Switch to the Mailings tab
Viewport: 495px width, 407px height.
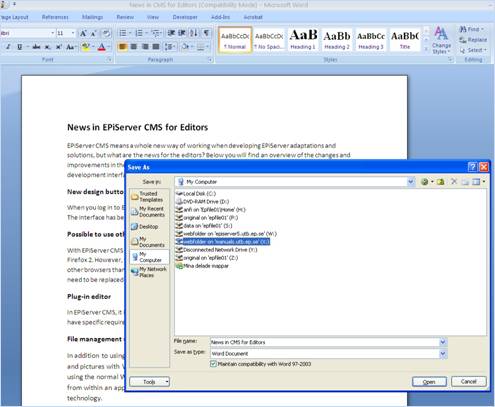coord(92,17)
